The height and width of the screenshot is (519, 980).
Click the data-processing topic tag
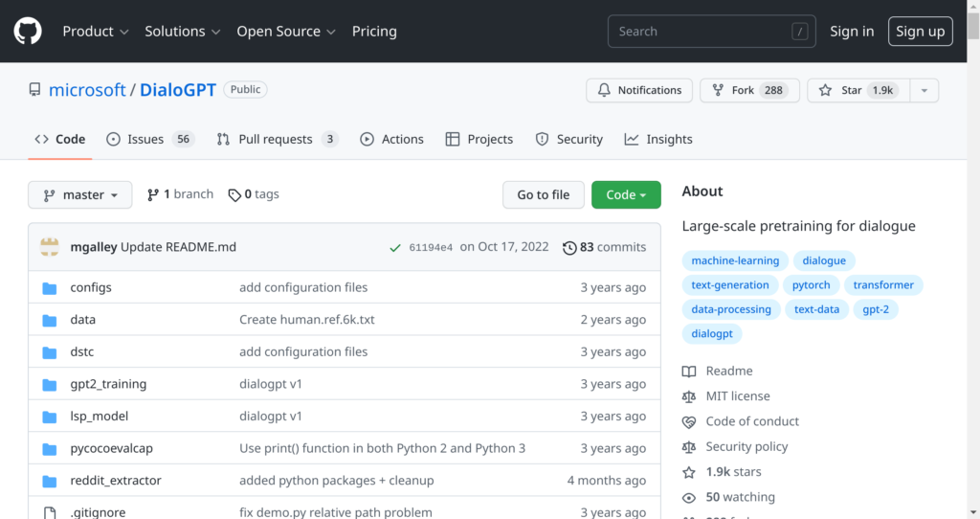[x=731, y=309]
